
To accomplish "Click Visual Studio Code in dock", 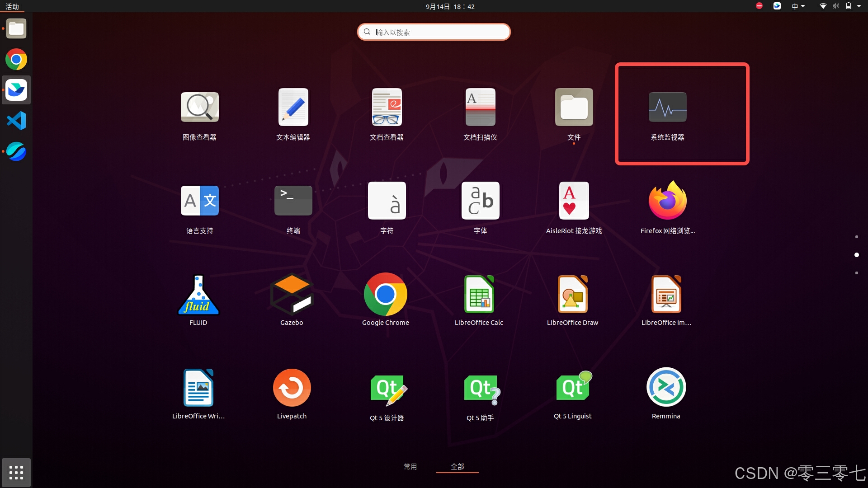I will (x=16, y=121).
